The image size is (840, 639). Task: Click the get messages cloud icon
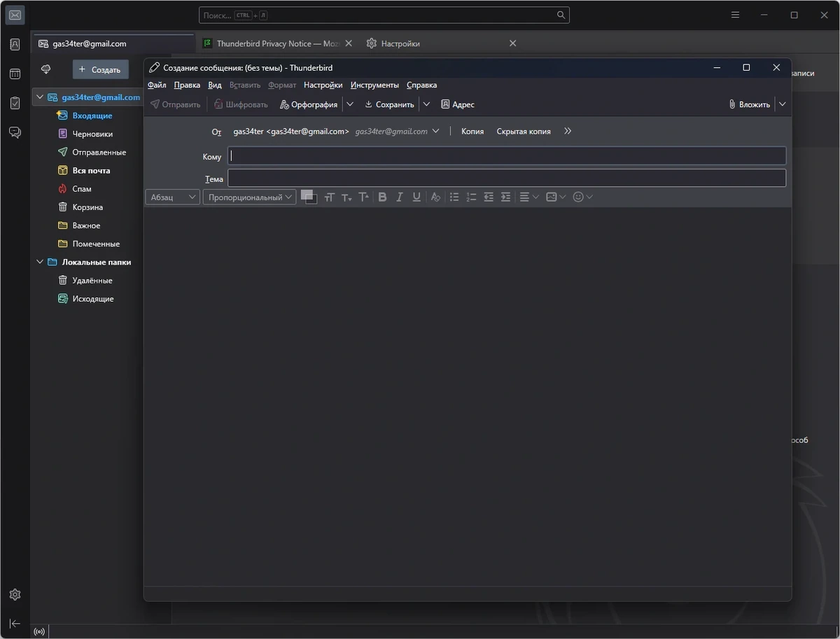pyautogui.click(x=46, y=69)
